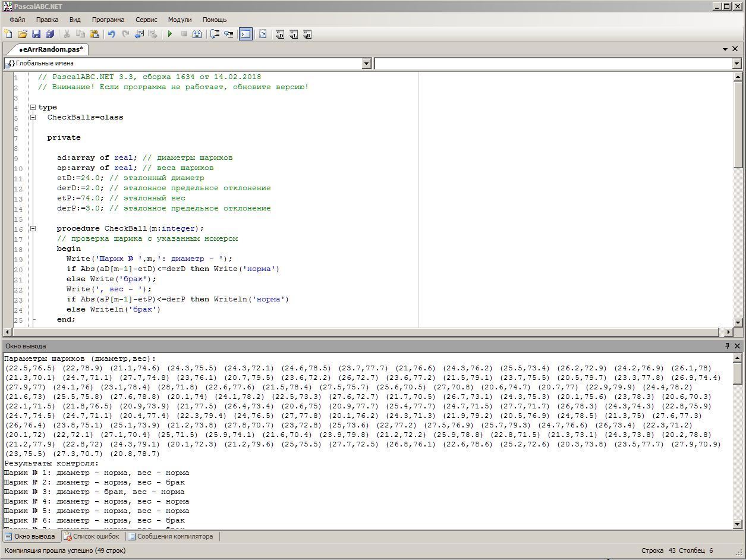Screen dimensions: 746x560
Task: Click the New file icon
Action: pos(8,34)
